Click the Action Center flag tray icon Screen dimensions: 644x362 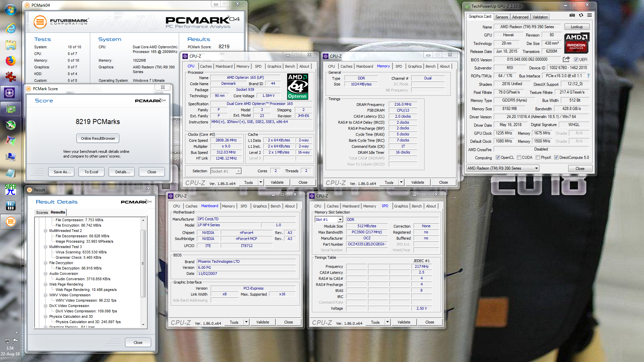[x=15, y=341]
